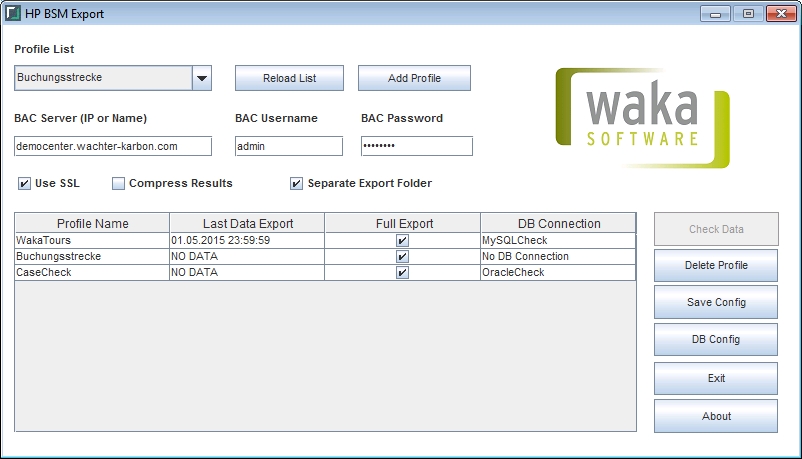Click the Check Data button

coord(716,229)
